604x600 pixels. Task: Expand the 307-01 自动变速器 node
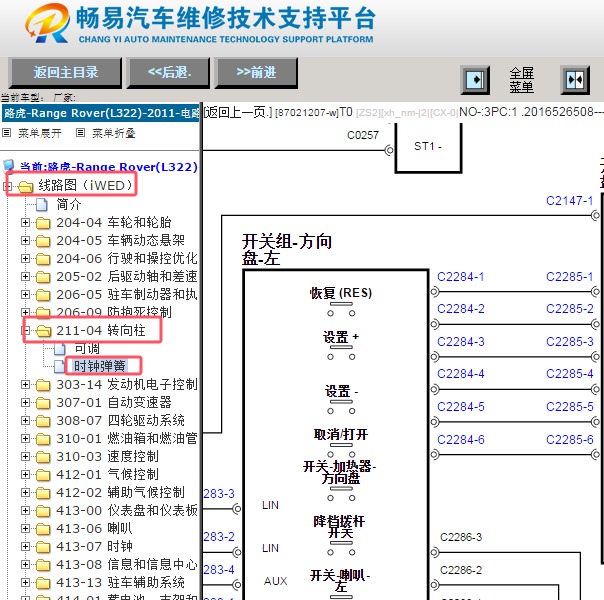pyautogui.click(x=25, y=402)
